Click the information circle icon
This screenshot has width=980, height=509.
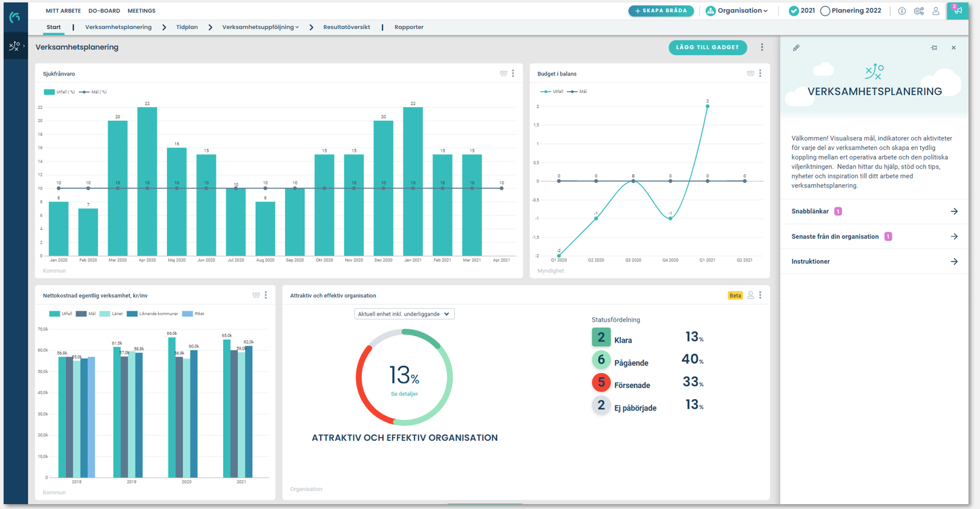point(902,11)
